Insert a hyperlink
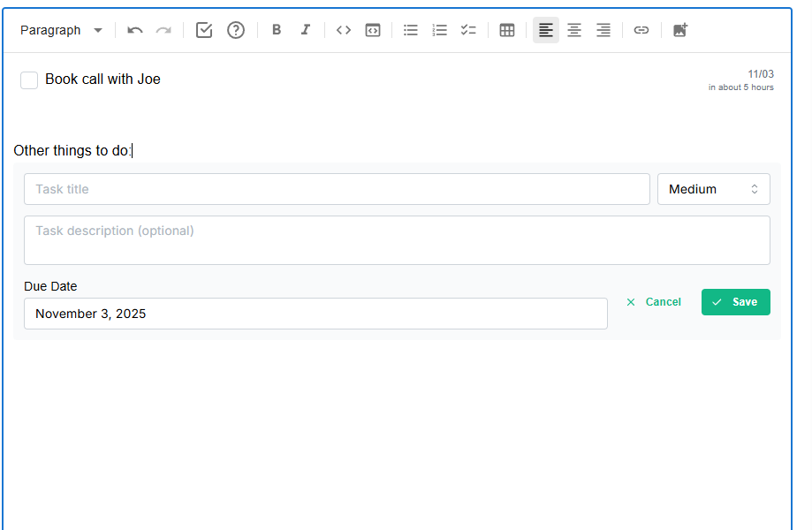 [x=641, y=30]
